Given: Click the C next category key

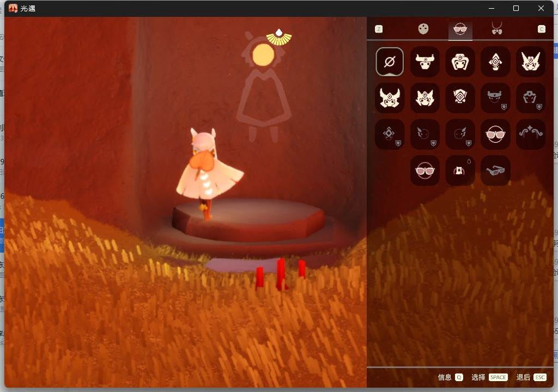Looking at the screenshot, I should pyautogui.click(x=541, y=29).
